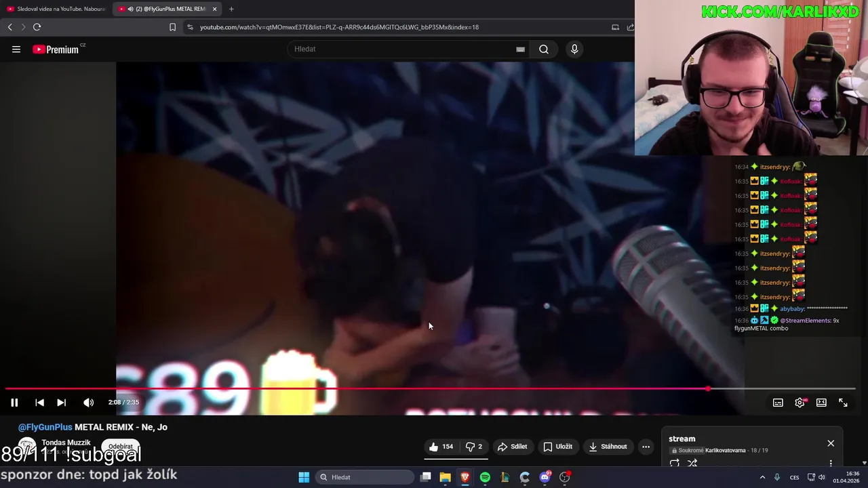The height and width of the screenshot is (488, 868).
Task: Pause the YouTube video
Action: tap(14, 403)
